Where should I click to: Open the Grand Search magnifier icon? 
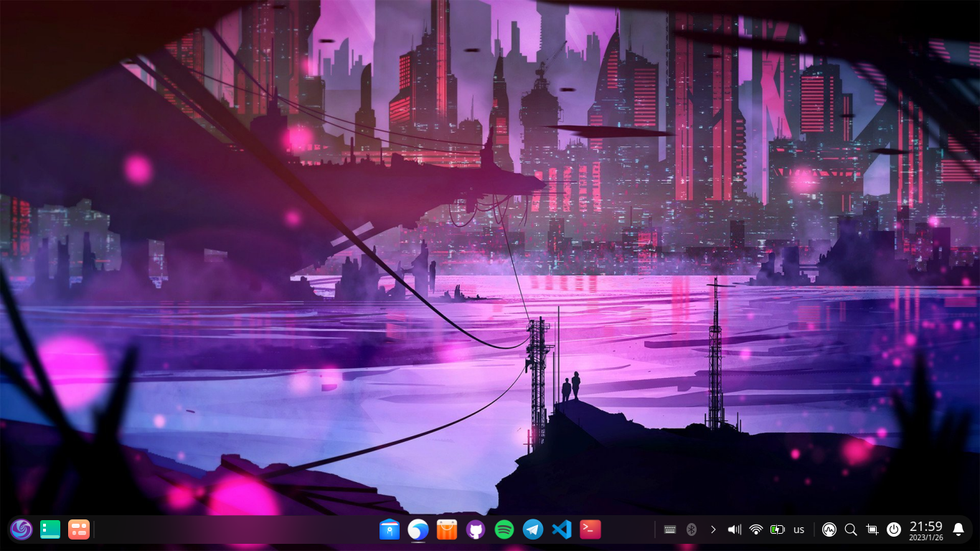pyautogui.click(x=851, y=529)
